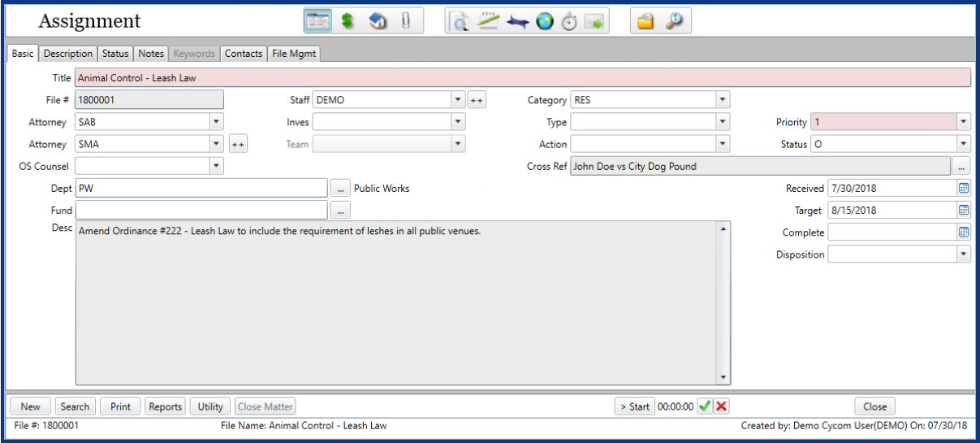Expand the first Attorney dropdown showing SAB
The width and height of the screenshot is (980, 443).
click(x=216, y=122)
